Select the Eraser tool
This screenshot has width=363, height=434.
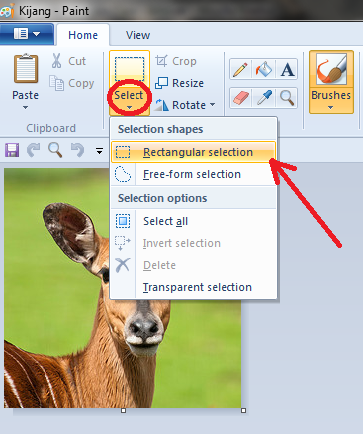(x=241, y=98)
